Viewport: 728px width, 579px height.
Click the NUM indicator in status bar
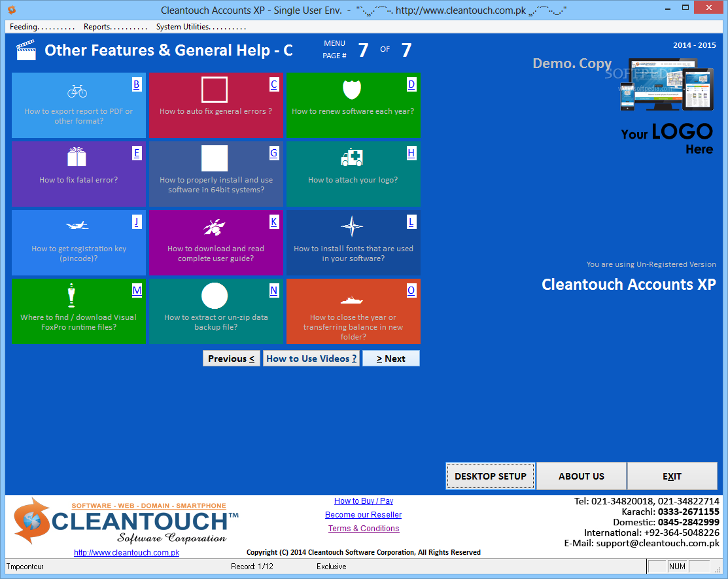coord(677,567)
